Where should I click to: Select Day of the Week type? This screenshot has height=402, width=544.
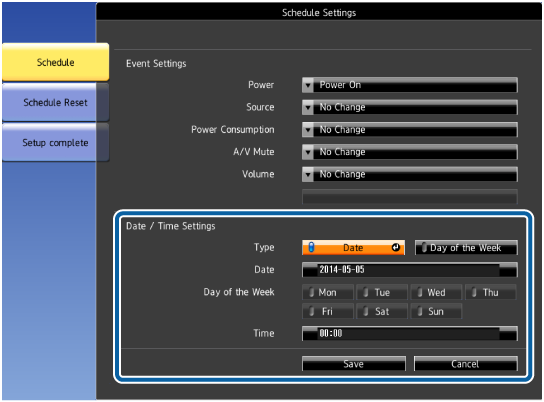[466, 248]
